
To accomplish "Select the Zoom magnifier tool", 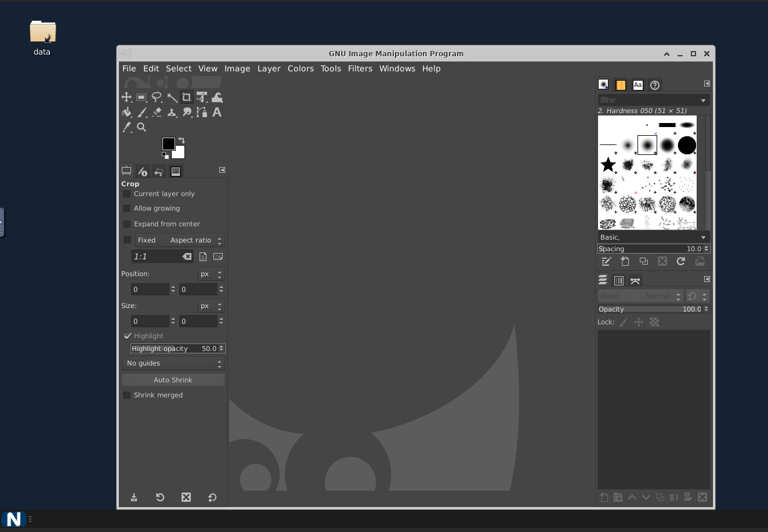I will [x=142, y=128].
